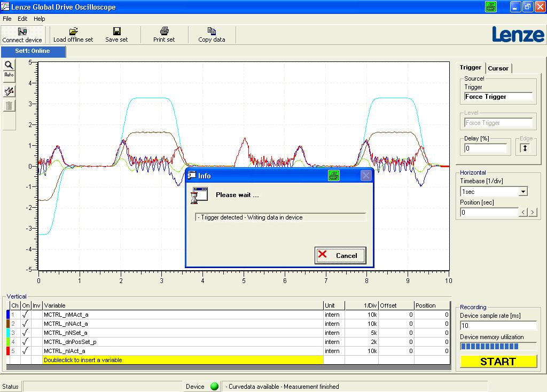The width and height of the screenshot is (547, 392).
Task: Click green printer icon in Info dialog
Action: pyautogui.click(x=334, y=175)
